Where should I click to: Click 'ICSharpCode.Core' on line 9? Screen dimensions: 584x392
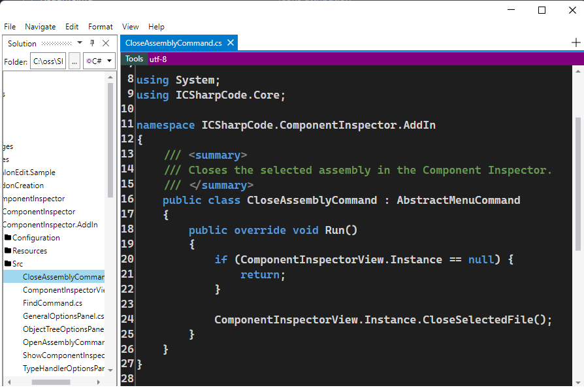coord(227,95)
